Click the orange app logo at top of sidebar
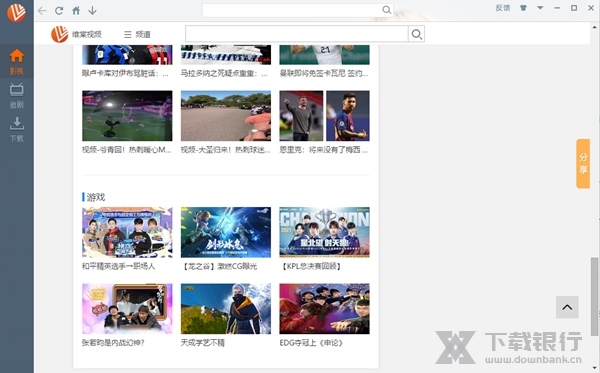Screen dimensions: 600x373 [16, 13]
